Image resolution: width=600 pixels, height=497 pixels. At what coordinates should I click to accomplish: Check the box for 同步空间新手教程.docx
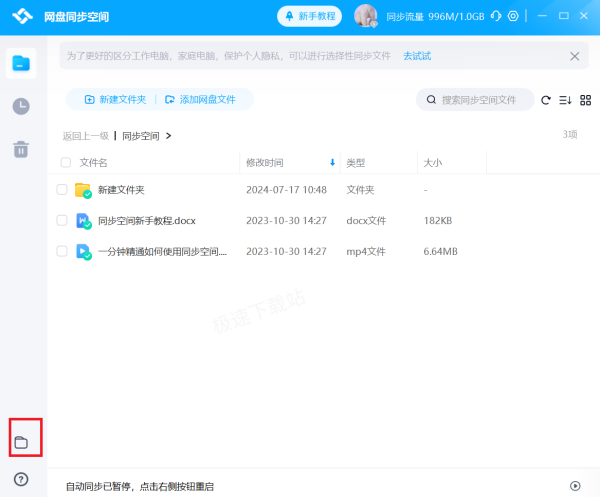coord(62,220)
